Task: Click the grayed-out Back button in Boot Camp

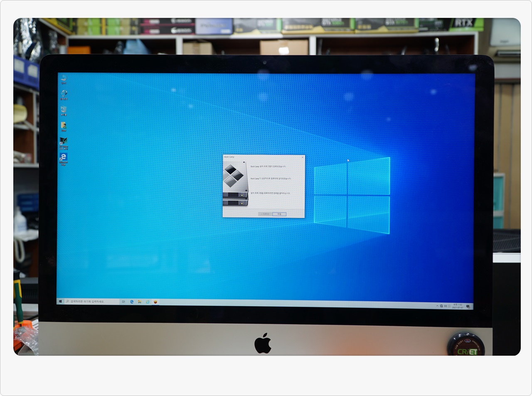Action: tap(265, 214)
